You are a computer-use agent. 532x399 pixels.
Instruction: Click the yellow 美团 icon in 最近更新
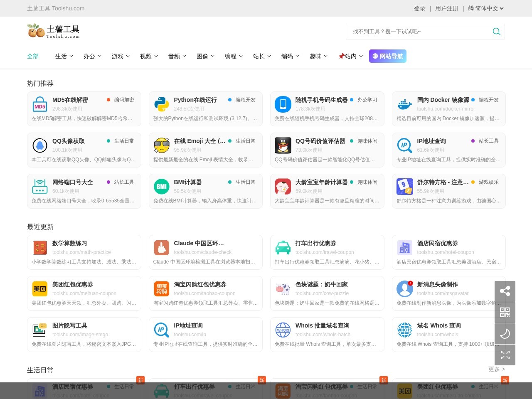coord(40,288)
